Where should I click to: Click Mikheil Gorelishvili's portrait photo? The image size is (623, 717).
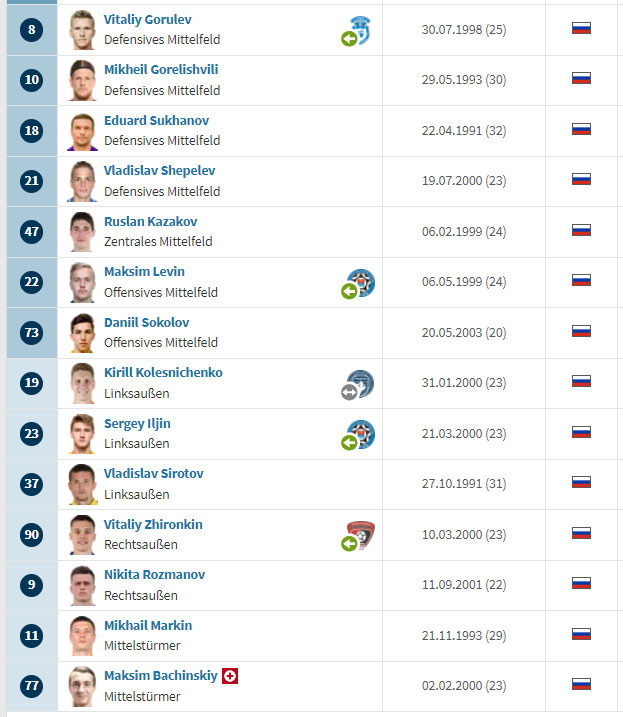(82, 80)
